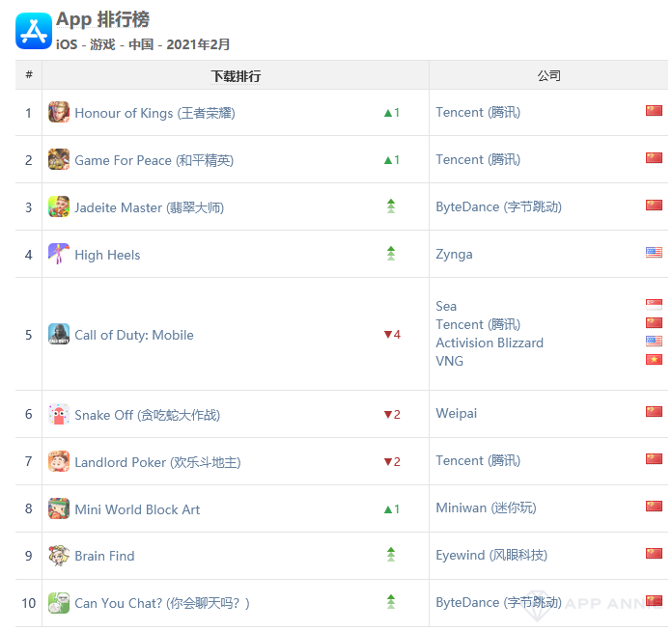The image size is (672, 631).
Task: Click the Mini World Block Art icon
Action: (59, 509)
